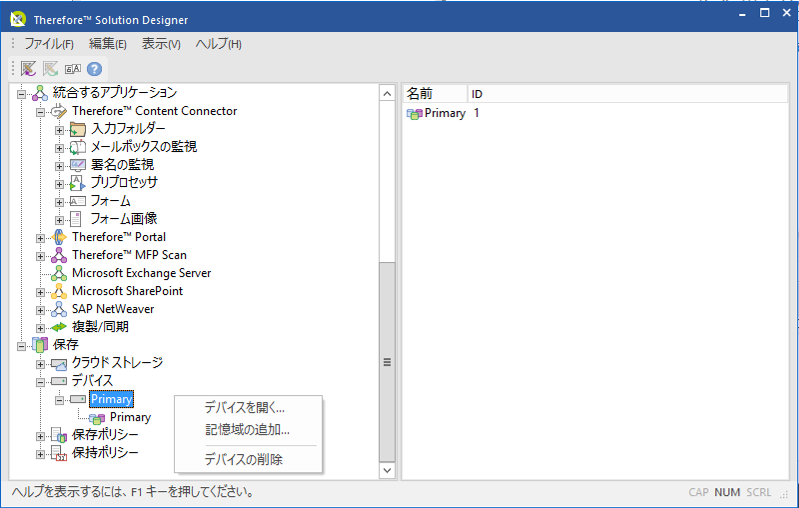
Task: Click the CAP status bar indicator
Action: click(x=699, y=492)
